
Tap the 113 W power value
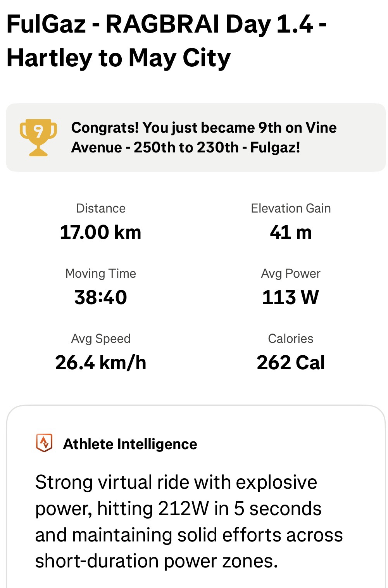(x=291, y=297)
